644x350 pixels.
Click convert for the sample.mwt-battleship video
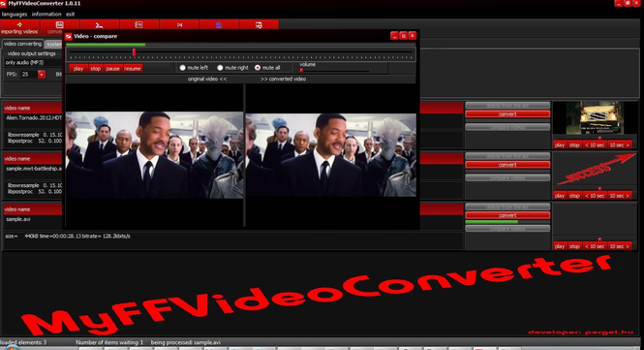point(507,165)
